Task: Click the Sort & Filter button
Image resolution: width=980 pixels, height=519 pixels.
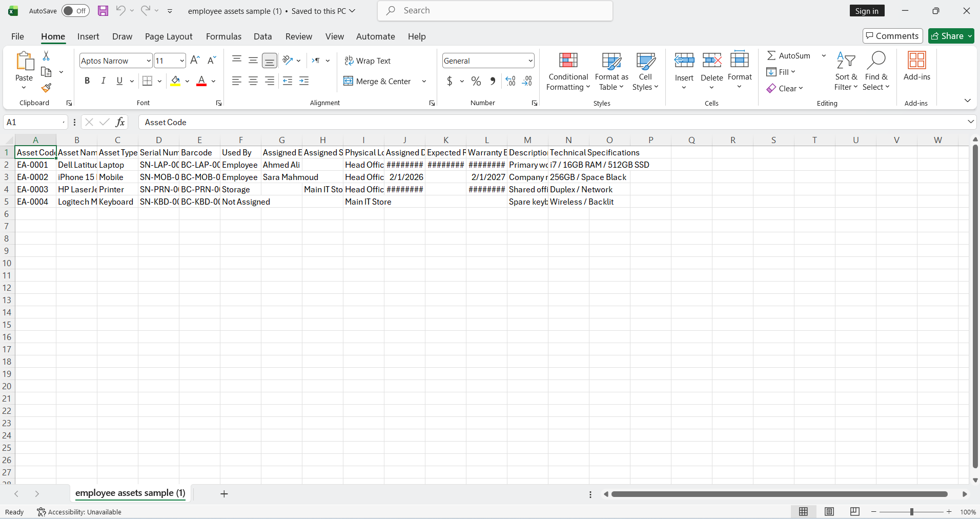Action: pyautogui.click(x=846, y=71)
